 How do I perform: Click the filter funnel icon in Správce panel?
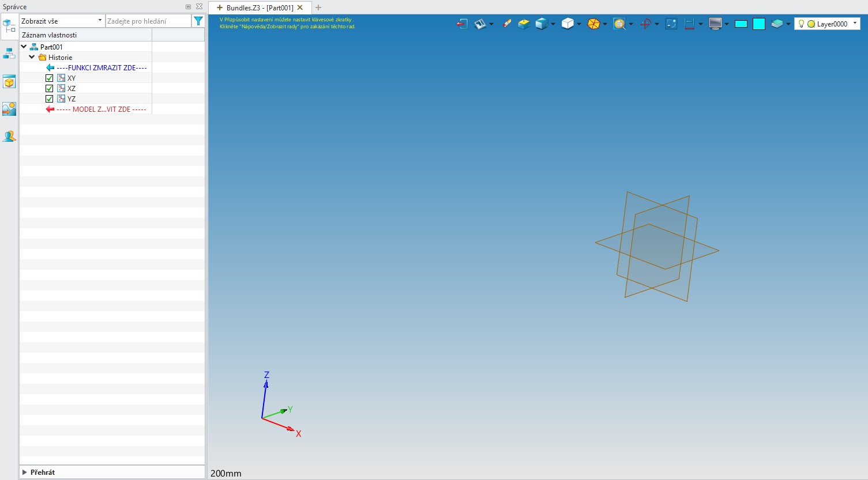click(x=198, y=21)
